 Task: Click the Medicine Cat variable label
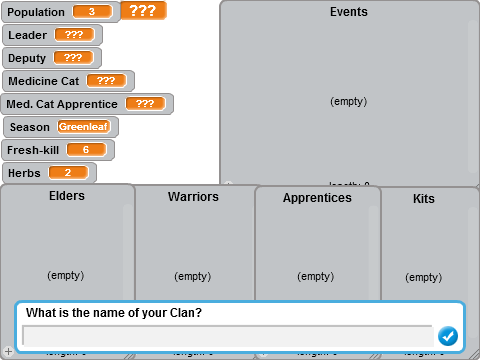click(x=44, y=81)
